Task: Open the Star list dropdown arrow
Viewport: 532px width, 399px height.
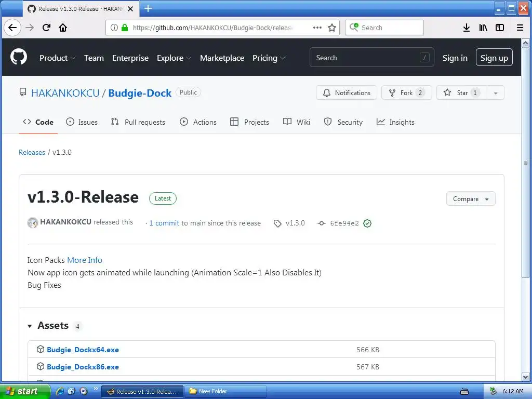Action: 495,93
